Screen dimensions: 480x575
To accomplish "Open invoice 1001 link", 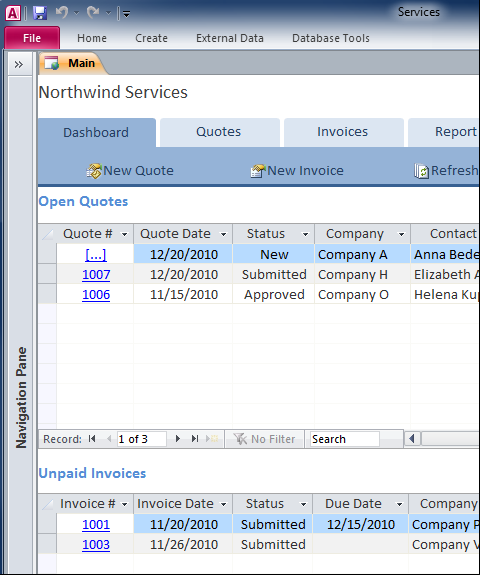I will coord(96,525).
